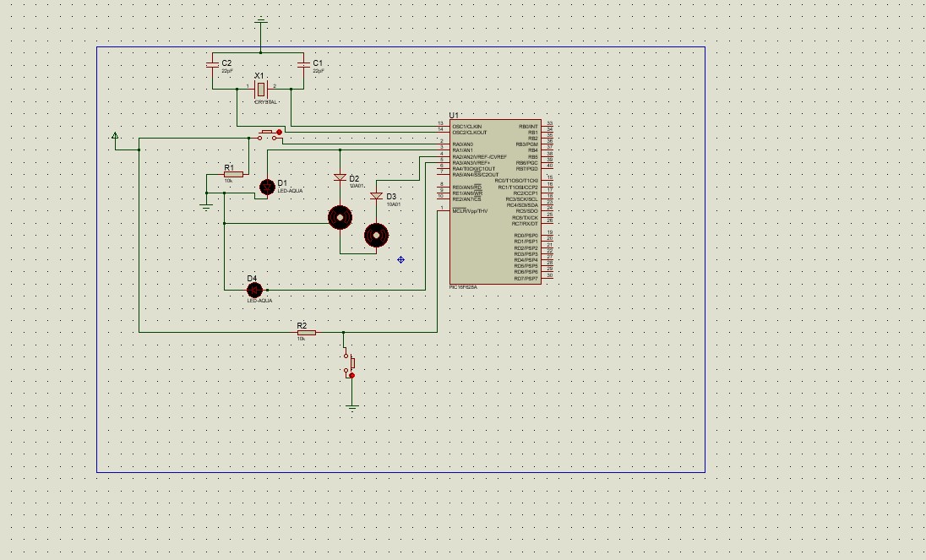
Task: Click the D4 reference label
Action: point(252,279)
